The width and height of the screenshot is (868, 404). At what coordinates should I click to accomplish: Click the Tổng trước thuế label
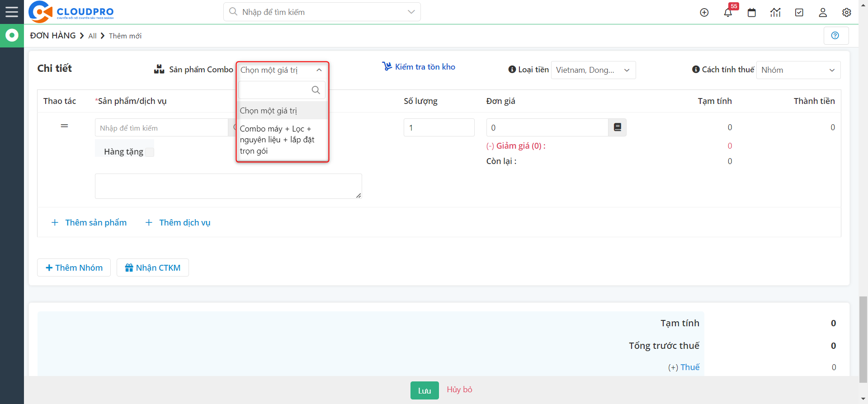coord(664,346)
